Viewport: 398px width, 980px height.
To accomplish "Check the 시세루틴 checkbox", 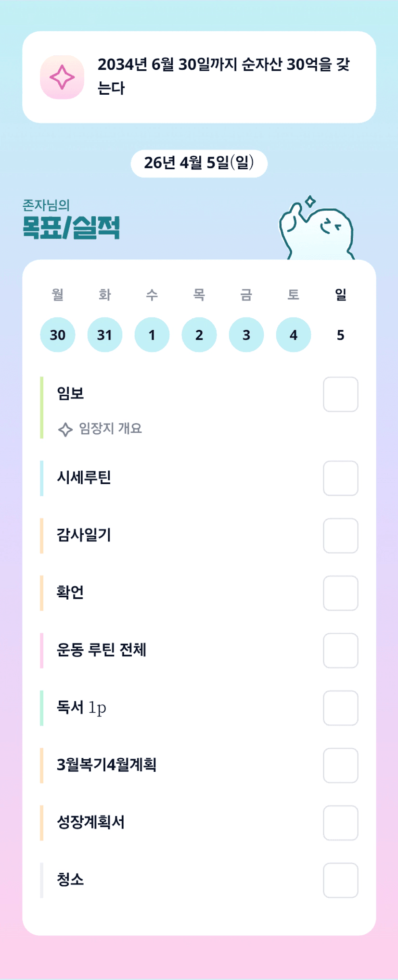I will point(340,478).
